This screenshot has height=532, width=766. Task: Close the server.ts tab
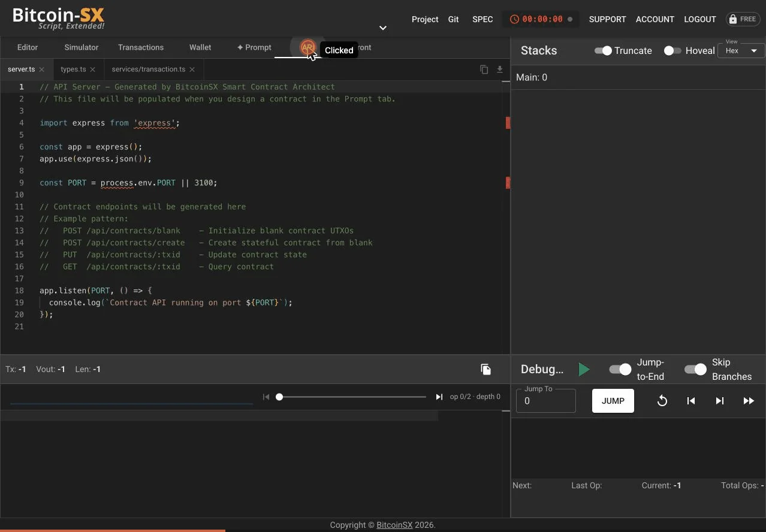tap(42, 69)
